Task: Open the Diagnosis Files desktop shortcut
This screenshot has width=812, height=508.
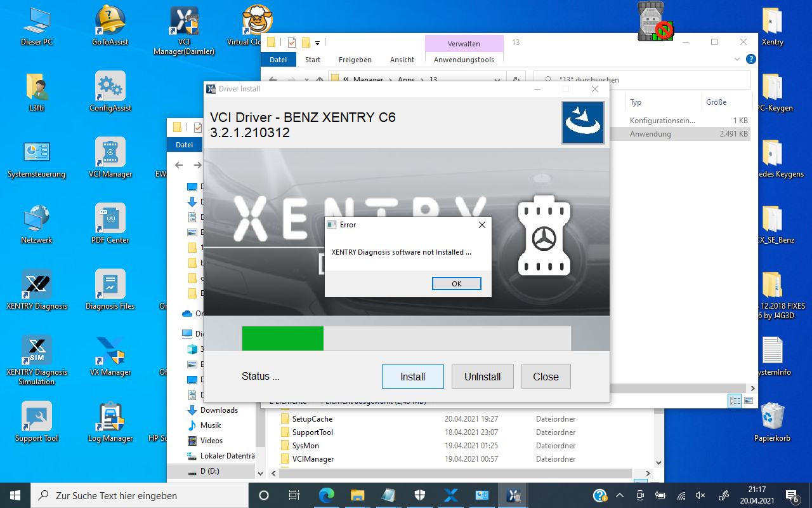Action: pyautogui.click(x=110, y=290)
